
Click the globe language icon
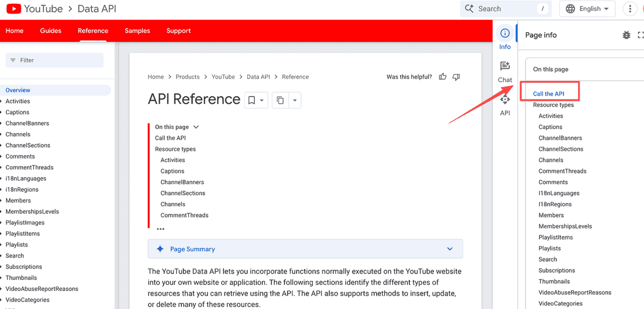(570, 9)
